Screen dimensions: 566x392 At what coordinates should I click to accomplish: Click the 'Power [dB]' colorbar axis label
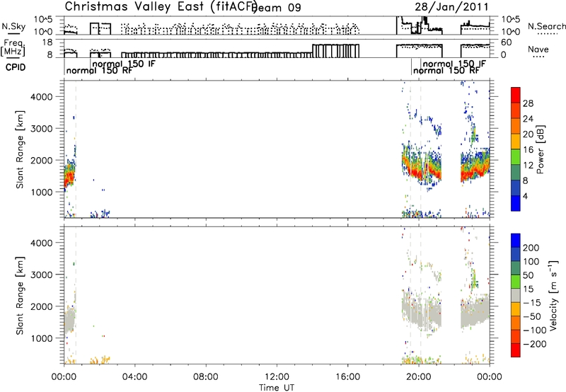pyautogui.click(x=541, y=149)
